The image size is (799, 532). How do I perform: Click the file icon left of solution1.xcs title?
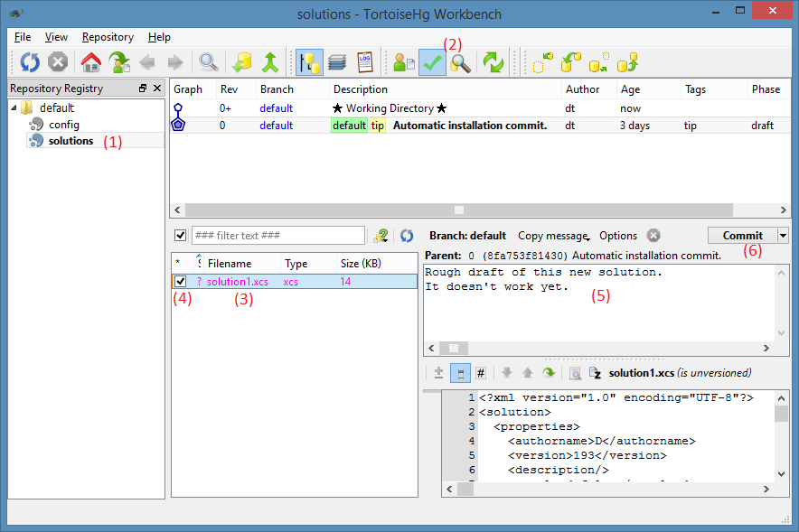595,373
